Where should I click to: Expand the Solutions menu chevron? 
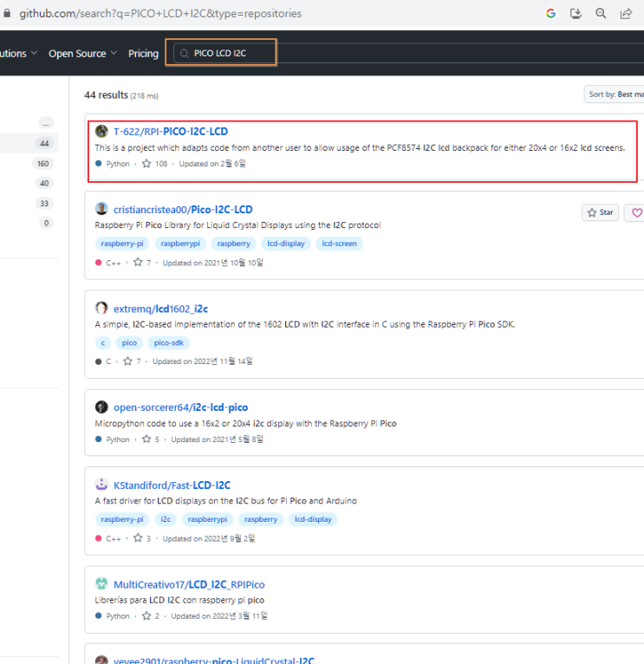coord(35,53)
